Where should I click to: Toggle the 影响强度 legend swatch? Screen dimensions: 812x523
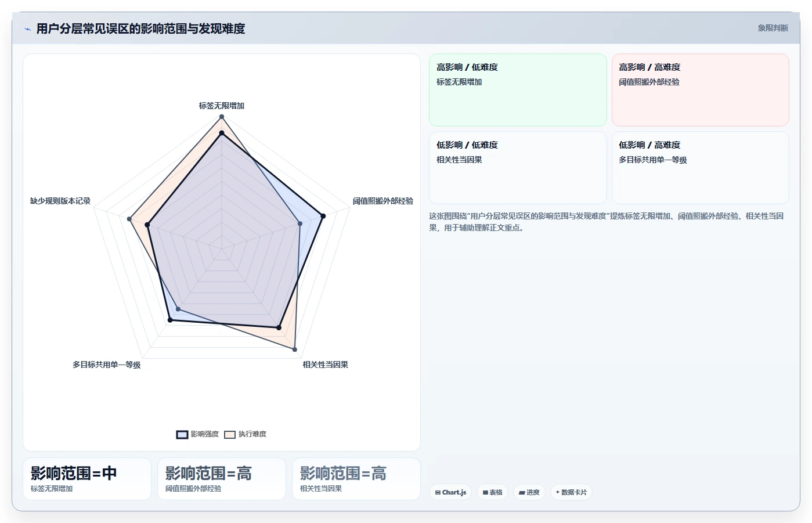tap(182, 435)
